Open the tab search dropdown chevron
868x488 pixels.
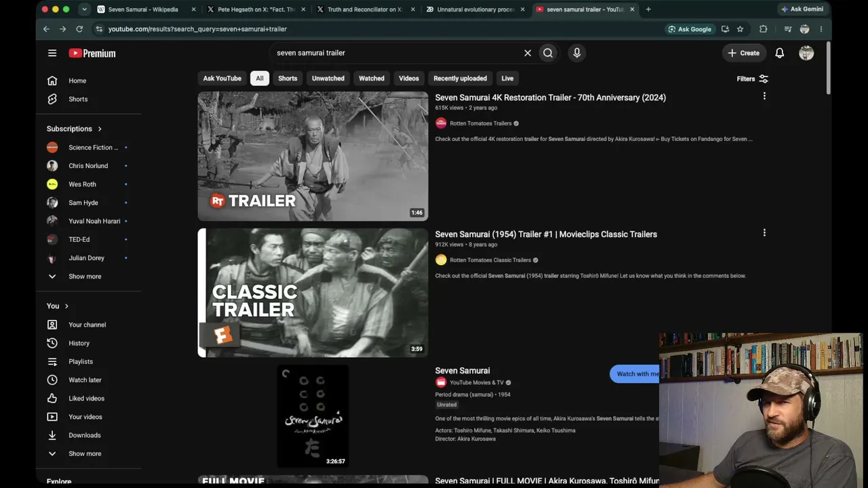coord(84,9)
